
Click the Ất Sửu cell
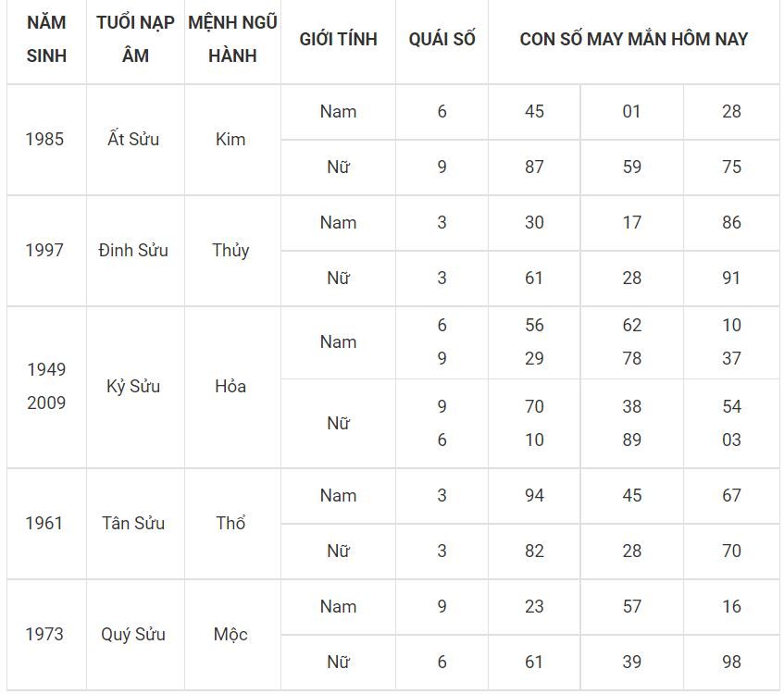click(x=133, y=140)
